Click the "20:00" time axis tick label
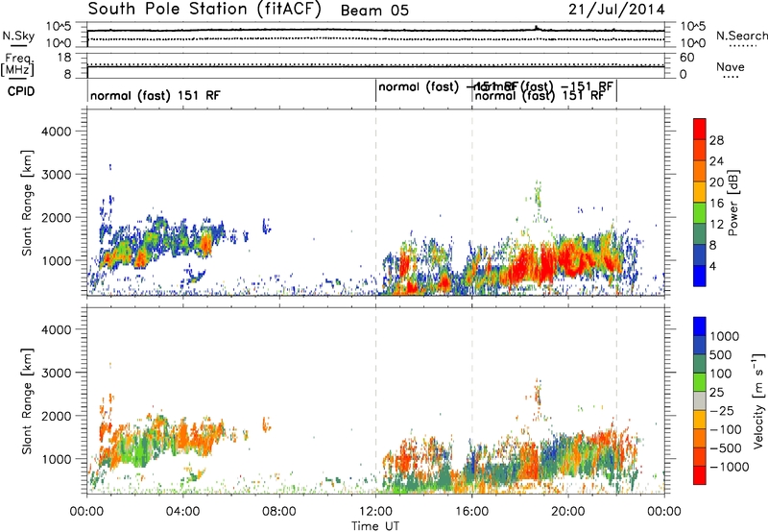Image resolution: width=768 pixels, height=532 pixels. point(568,512)
